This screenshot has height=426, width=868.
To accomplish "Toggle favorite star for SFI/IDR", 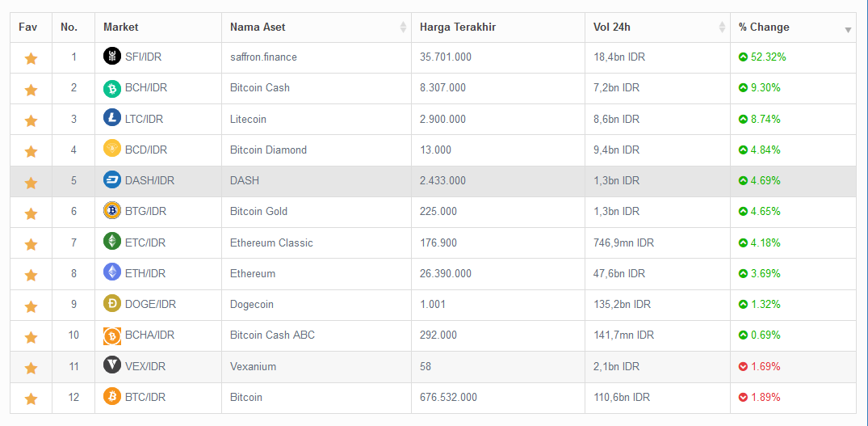I will 31,58.
